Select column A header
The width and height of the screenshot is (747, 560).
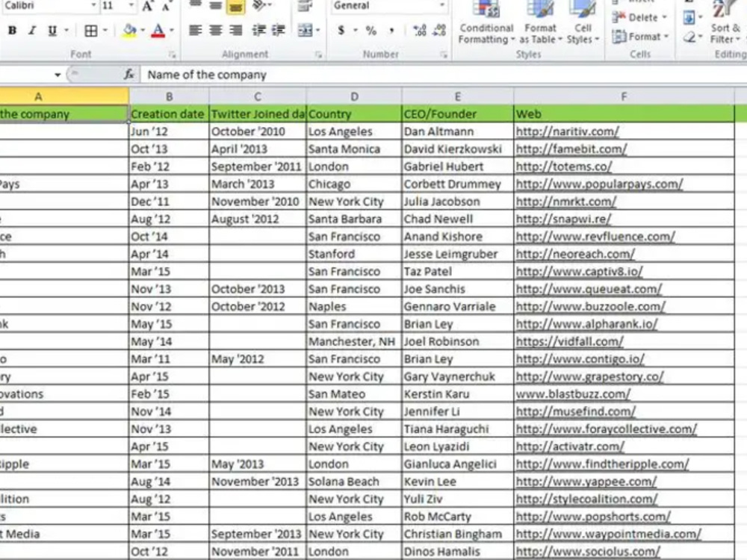[x=63, y=96]
